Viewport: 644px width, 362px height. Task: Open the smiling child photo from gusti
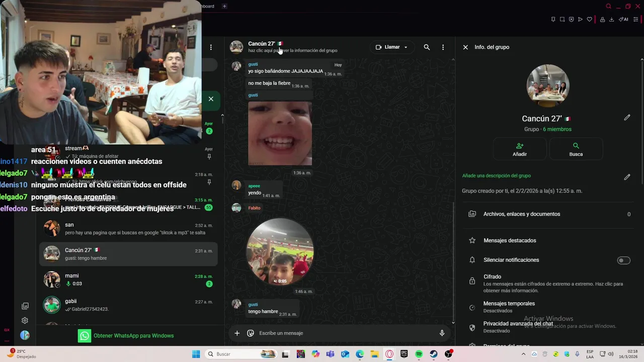(280, 133)
